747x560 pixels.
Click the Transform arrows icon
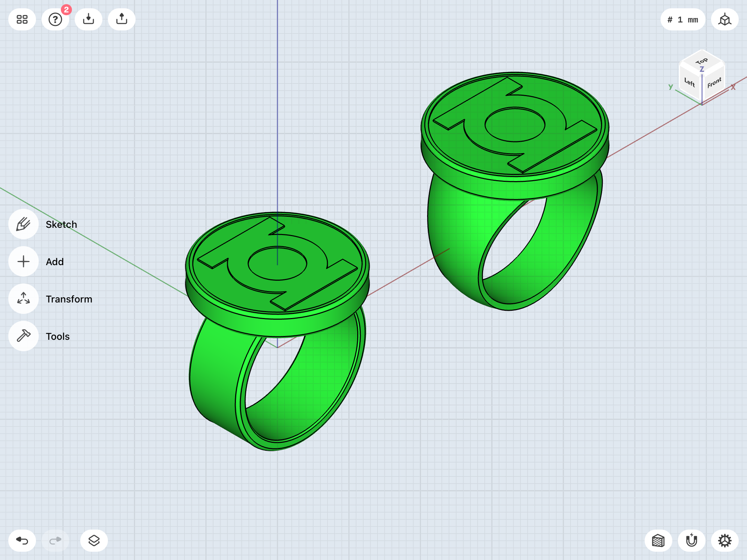(24, 299)
